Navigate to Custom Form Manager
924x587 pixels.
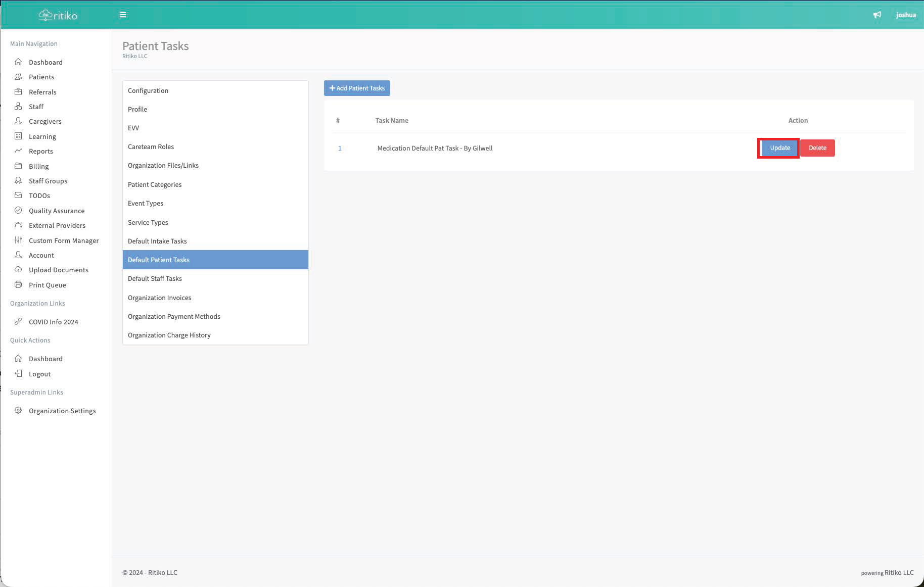coord(64,240)
